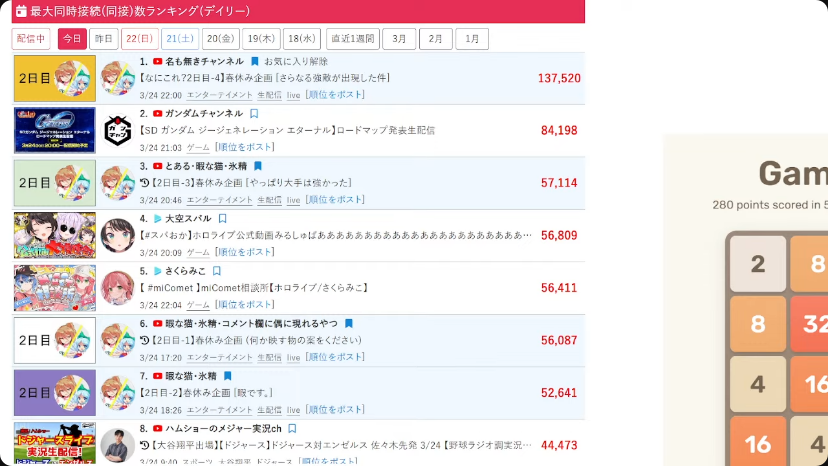The width and height of the screenshot is (828, 466).
Task: Click viewer count 137,520
Action: click(x=559, y=78)
